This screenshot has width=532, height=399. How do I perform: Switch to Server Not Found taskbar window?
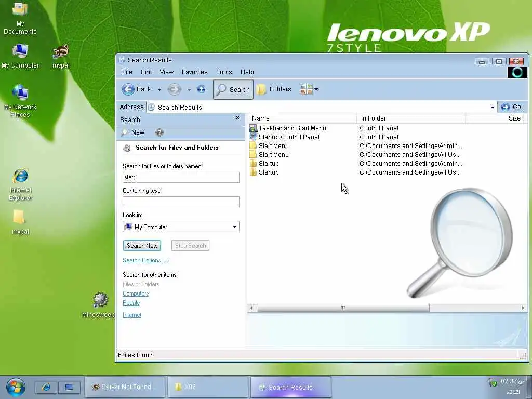click(125, 387)
